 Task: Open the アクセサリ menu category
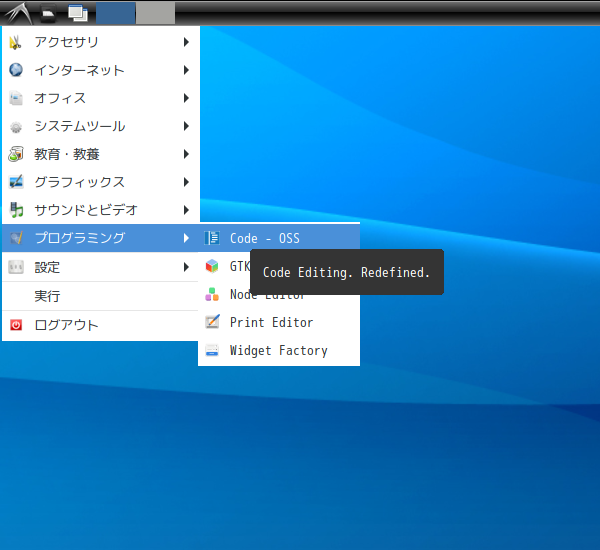click(101, 42)
